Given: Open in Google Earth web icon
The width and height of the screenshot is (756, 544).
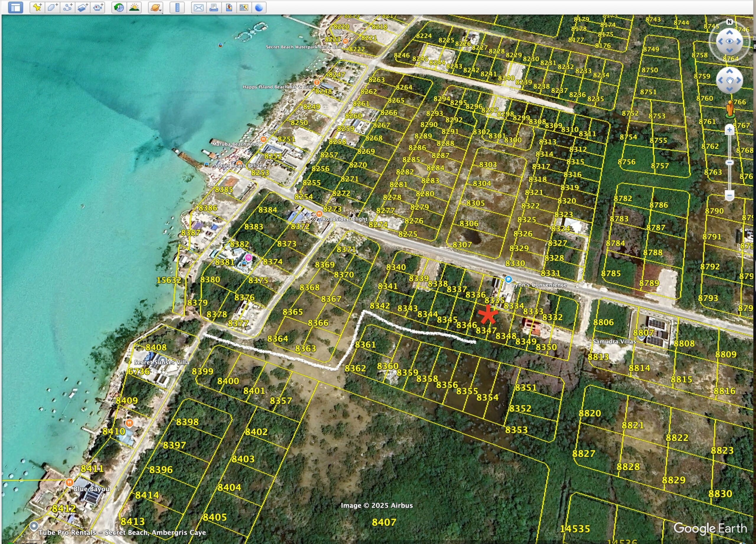Looking at the screenshot, I should (259, 7).
